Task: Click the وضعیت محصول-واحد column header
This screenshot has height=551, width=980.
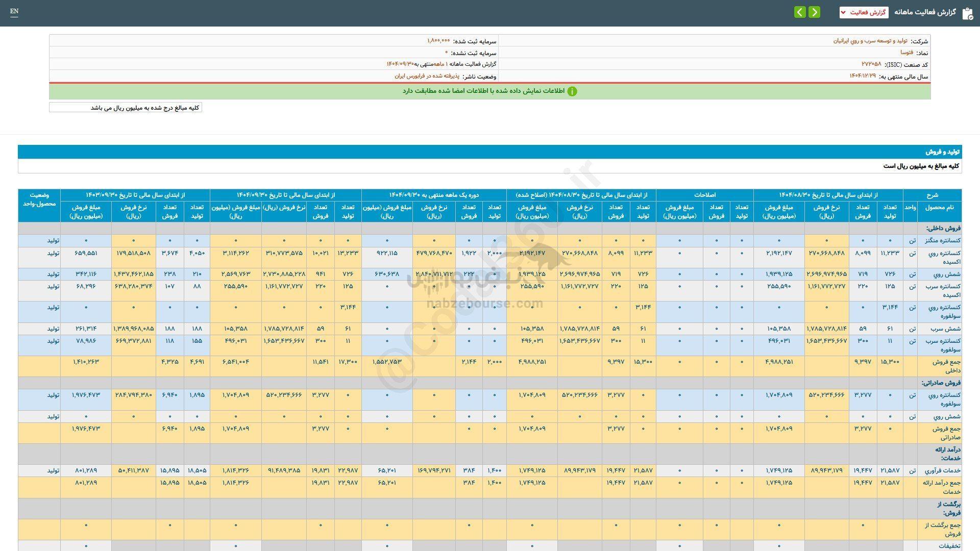Action: pyautogui.click(x=39, y=199)
